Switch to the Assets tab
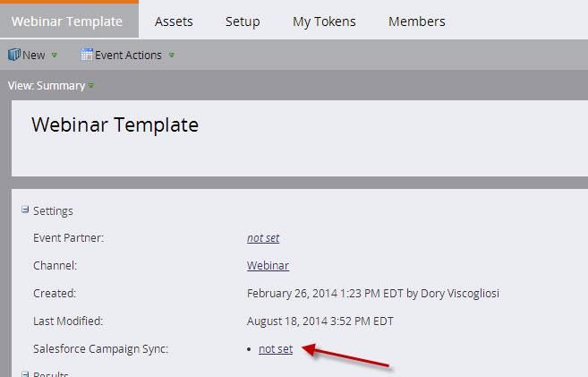Screen dimensions: 588x377 click(174, 21)
